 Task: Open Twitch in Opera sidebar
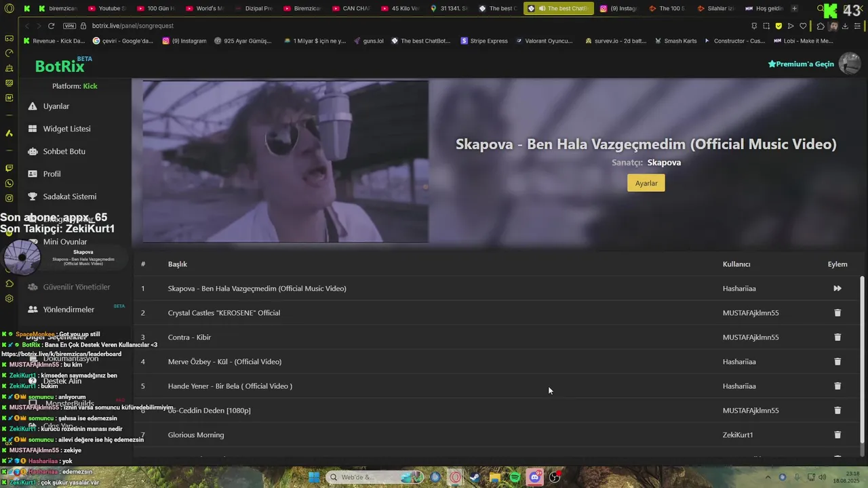[x=9, y=167]
